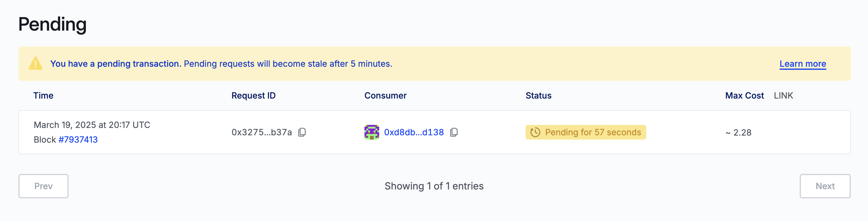Click the request ID text 0x3275...b37a

point(262,133)
